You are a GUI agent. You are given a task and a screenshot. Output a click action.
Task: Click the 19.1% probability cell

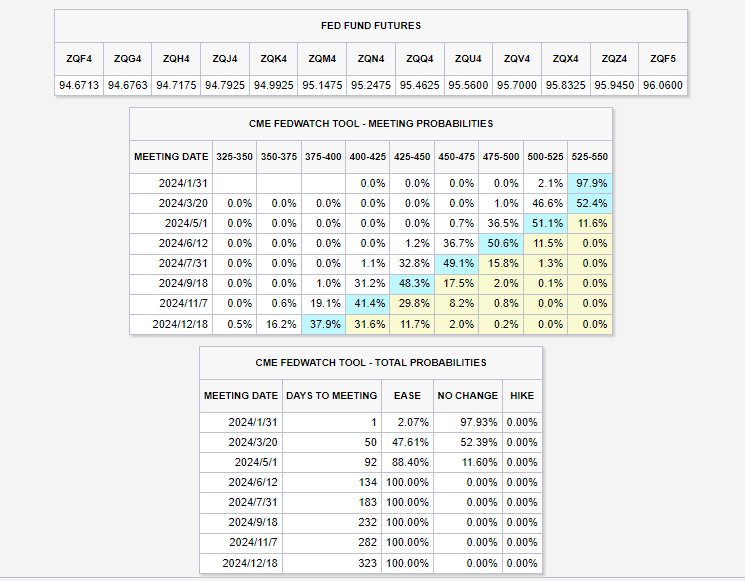[x=323, y=303]
